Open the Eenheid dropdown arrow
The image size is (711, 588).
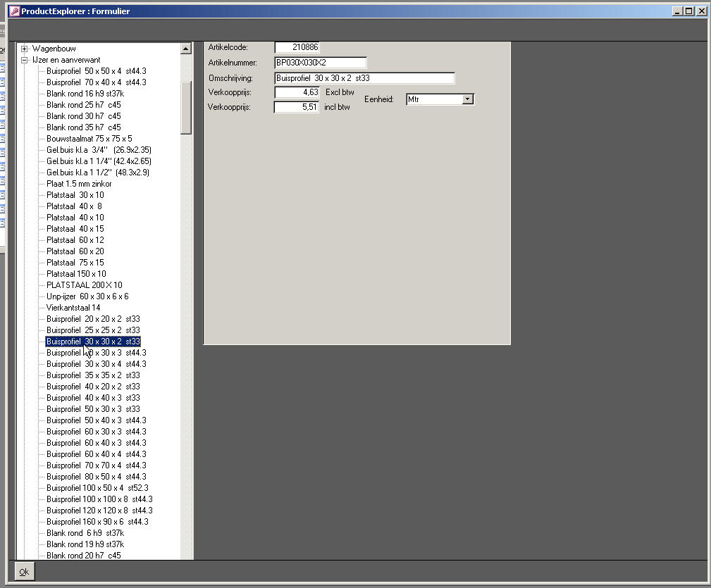(x=467, y=100)
